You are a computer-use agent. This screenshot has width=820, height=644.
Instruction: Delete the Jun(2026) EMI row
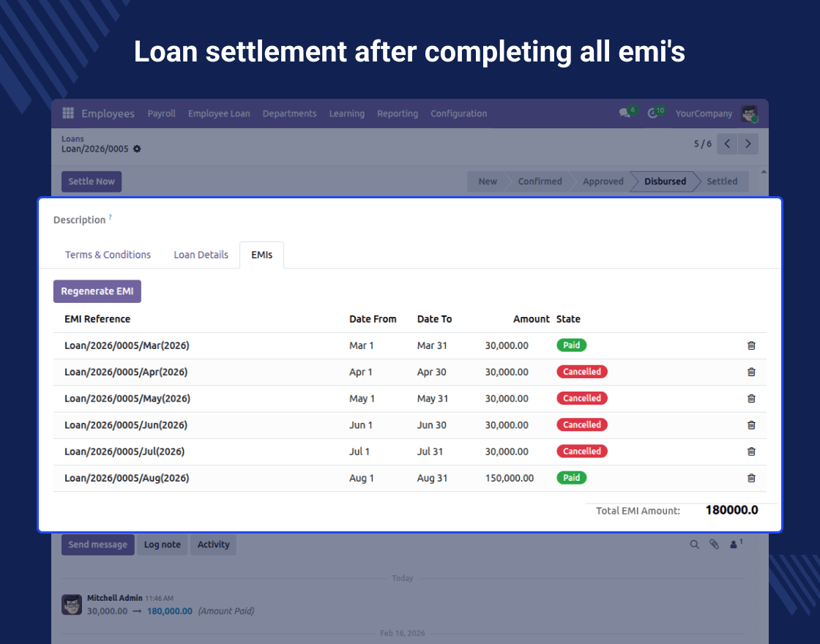(x=751, y=425)
